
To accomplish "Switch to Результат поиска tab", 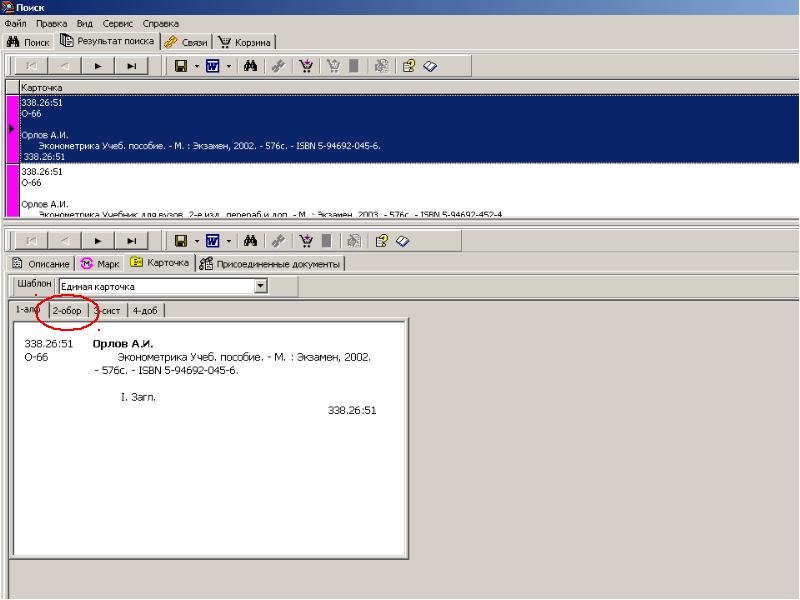I will coord(107,41).
